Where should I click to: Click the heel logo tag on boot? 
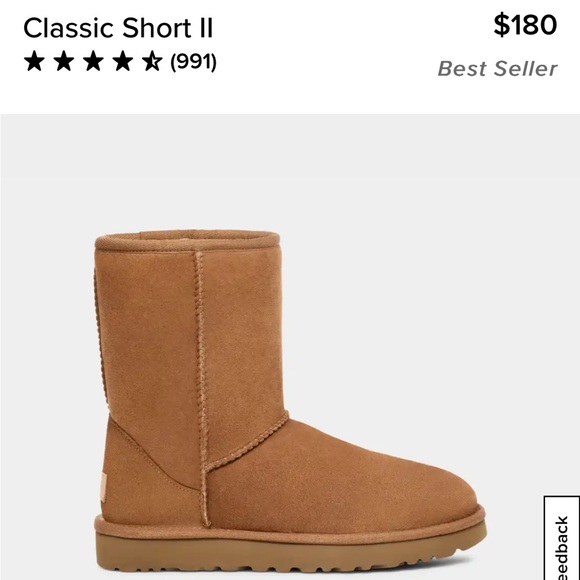click(103, 487)
